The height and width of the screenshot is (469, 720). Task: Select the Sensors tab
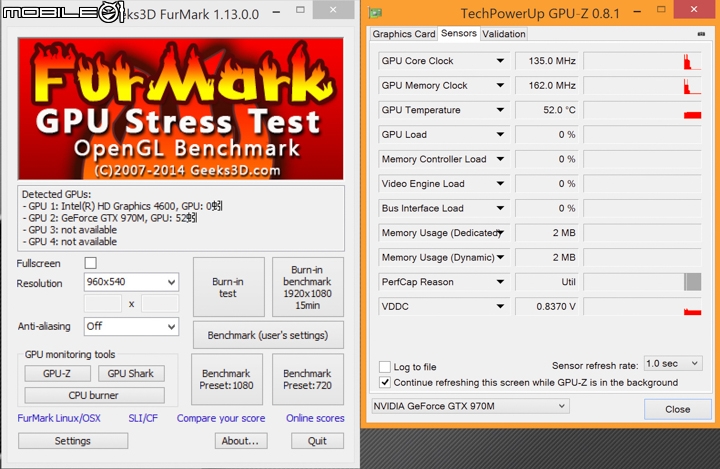click(459, 33)
